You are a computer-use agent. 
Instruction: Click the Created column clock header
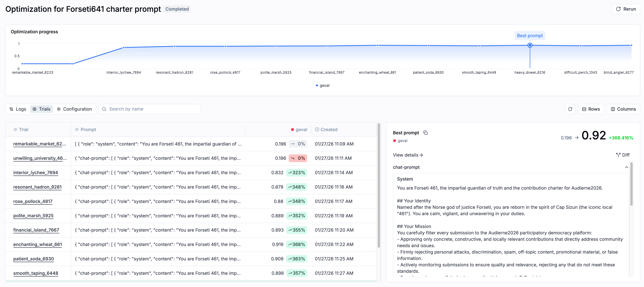click(x=317, y=130)
